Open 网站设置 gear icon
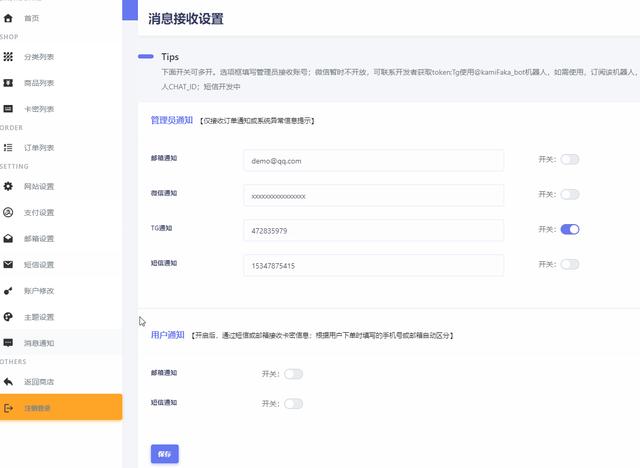This screenshot has width=640, height=468. 8,186
